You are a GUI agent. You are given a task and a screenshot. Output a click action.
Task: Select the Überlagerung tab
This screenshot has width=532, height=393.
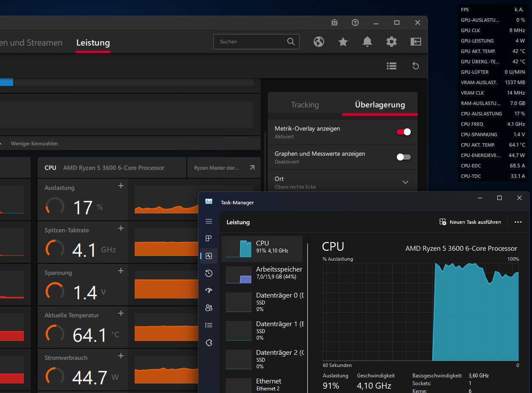coord(380,105)
